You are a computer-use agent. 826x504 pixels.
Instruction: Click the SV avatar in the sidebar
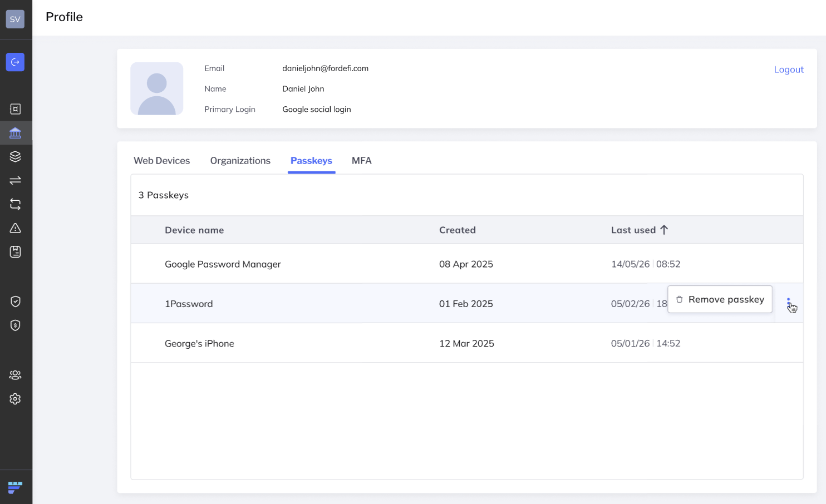[x=15, y=19]
